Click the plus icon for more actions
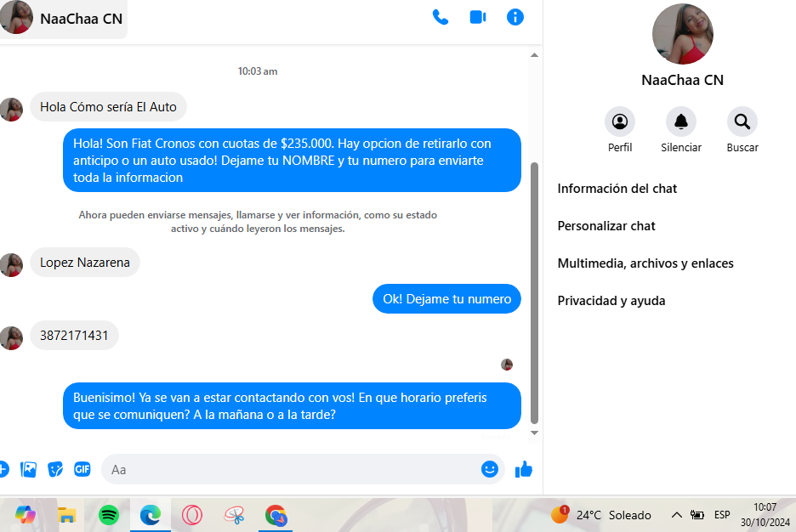This screenshot has height=532, width=796. tap(3, 470)
